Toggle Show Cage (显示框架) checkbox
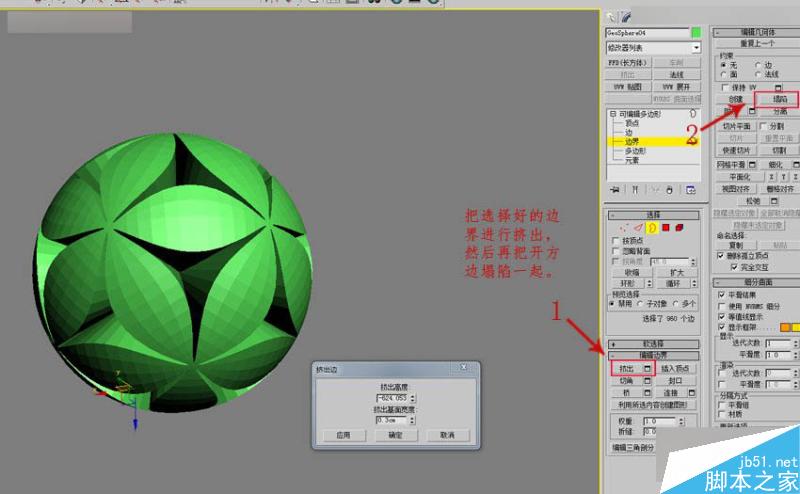 [721, 327]
